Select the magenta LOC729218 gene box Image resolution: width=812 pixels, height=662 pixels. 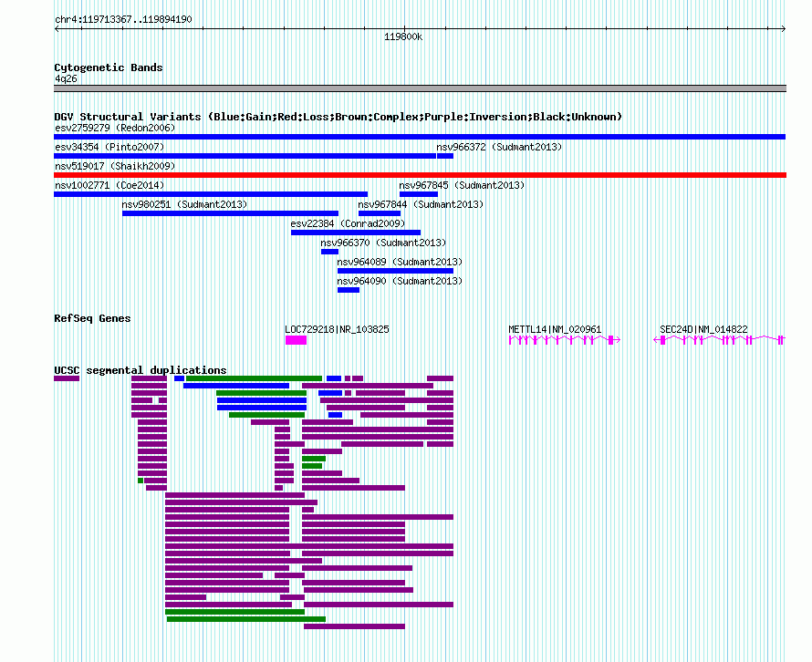click(x=297, y=340)
